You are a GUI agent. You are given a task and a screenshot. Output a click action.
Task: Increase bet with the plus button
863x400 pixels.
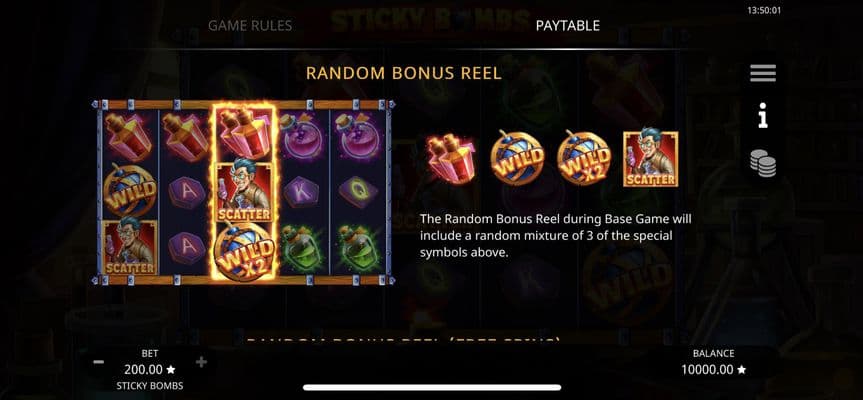(201, 362)
